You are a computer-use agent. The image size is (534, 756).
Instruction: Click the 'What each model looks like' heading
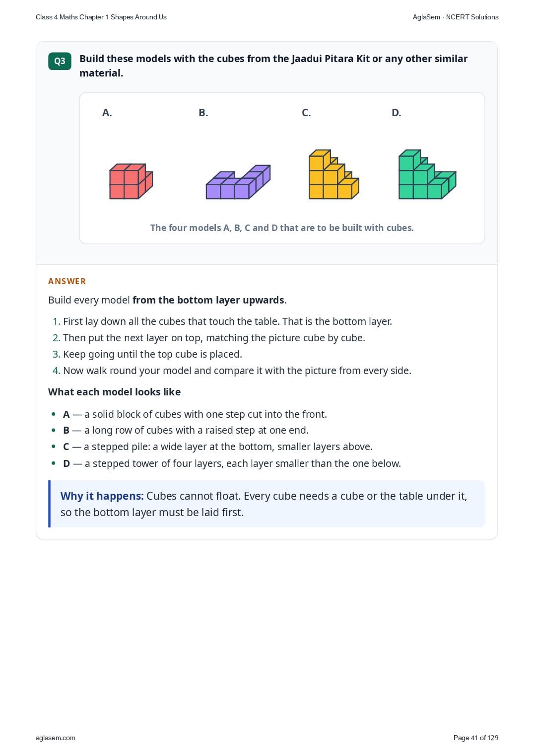click(x=115, y=392)
